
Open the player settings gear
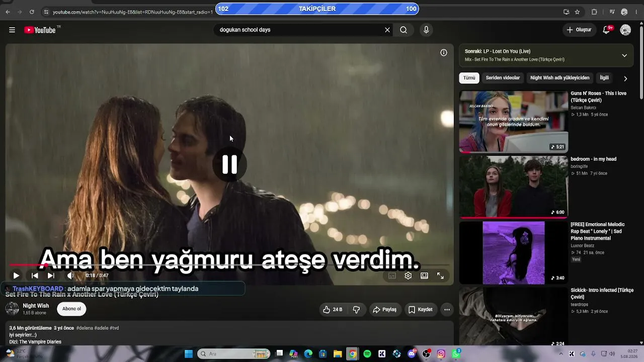408,276
